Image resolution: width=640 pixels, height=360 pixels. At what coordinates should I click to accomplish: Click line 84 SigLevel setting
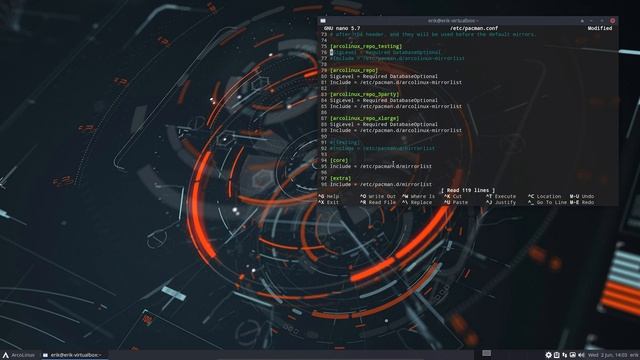[x=384, y=100]
